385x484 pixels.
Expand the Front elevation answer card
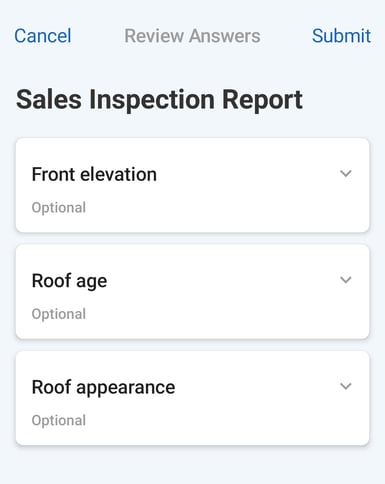193,185
